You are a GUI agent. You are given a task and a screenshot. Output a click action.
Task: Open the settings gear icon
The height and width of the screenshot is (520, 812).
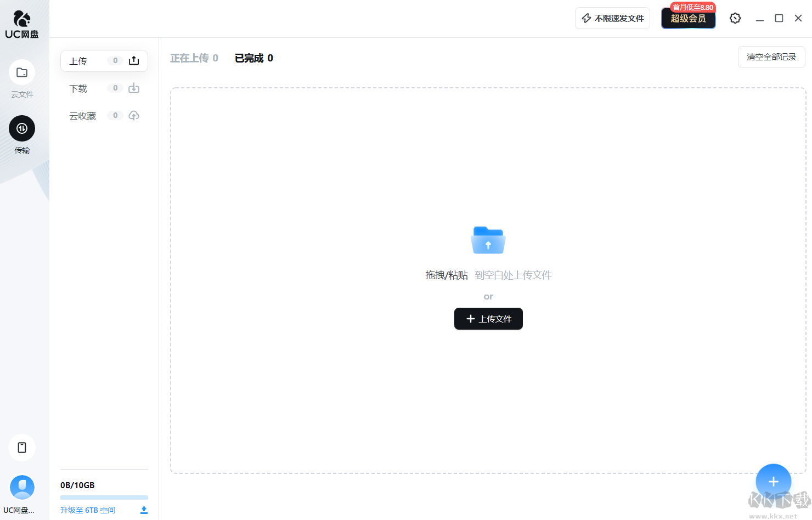[x=735, y=18]
